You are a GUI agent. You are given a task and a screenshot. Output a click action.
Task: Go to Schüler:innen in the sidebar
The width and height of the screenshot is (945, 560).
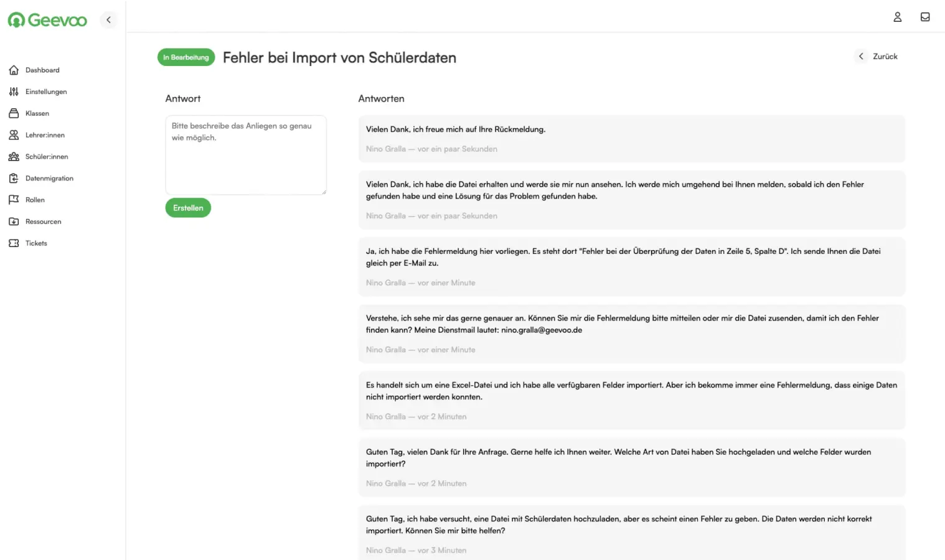47,157
